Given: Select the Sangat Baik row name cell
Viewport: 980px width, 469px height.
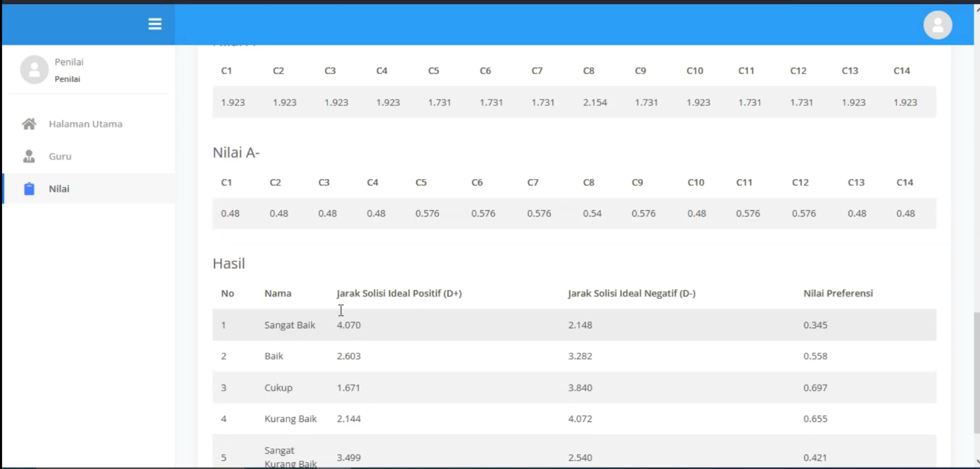Looking at the screenshot, I should (x=290, y=325).
